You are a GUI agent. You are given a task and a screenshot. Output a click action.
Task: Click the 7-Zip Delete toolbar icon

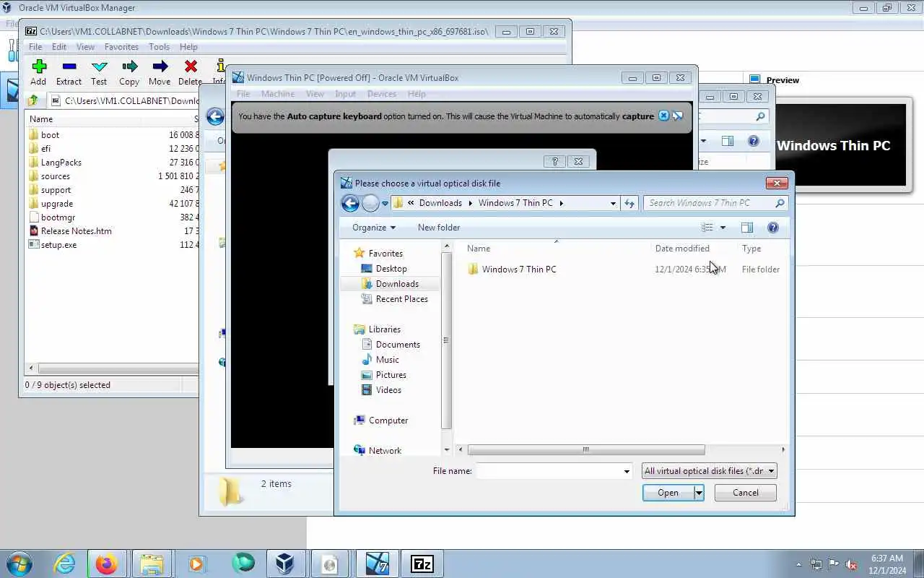[191, 66]
